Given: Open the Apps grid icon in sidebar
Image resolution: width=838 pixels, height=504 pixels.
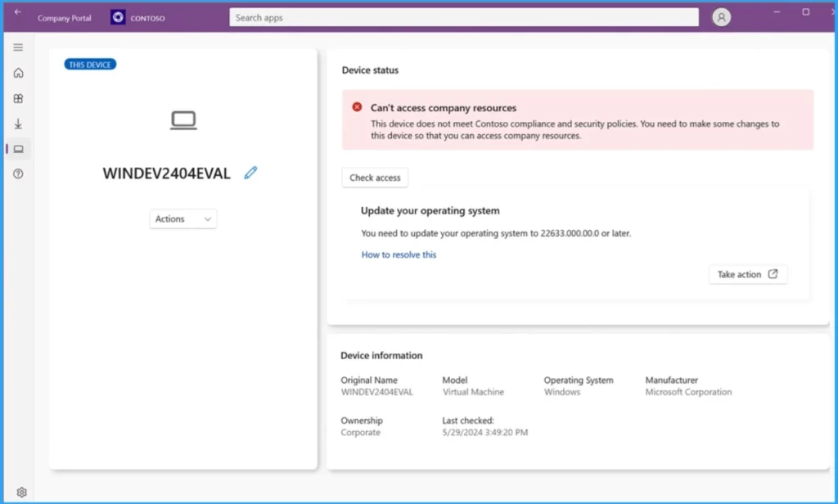Looking at the screenshot, I should tap(18, 98).
